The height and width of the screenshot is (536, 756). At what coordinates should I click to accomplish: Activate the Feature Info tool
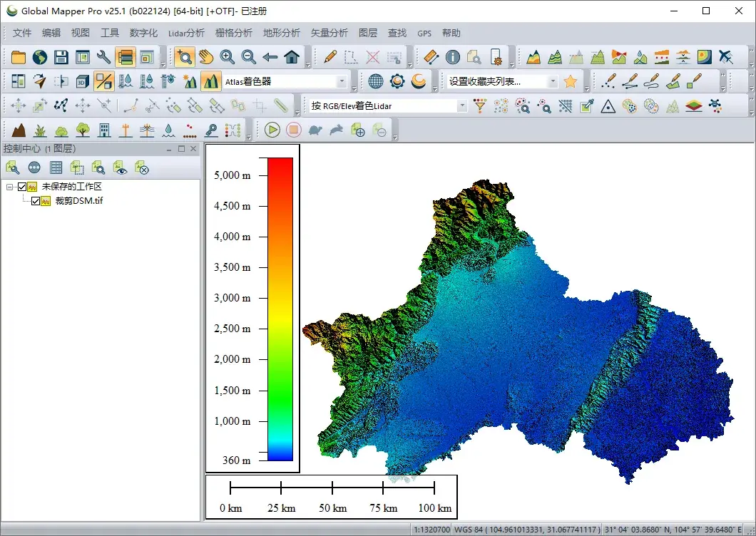pyautogui.click(x=452, y=57)
